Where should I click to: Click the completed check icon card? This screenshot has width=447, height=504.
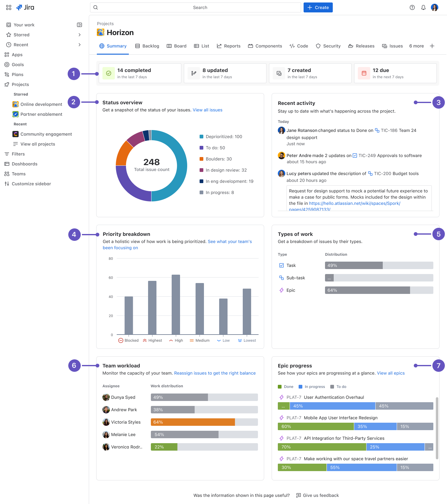[x=109, y=73]
